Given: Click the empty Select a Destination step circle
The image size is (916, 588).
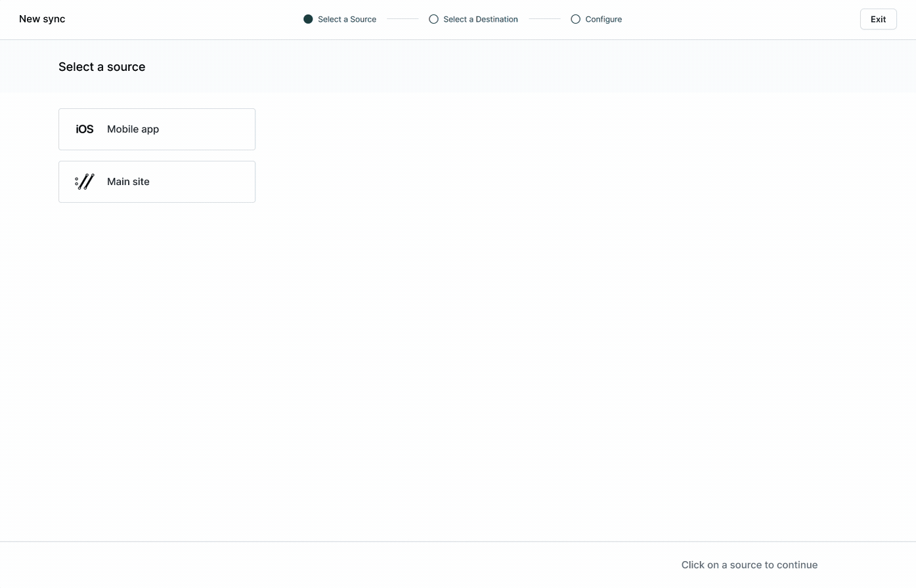Looking at the screenshot, I should (433, 19).
